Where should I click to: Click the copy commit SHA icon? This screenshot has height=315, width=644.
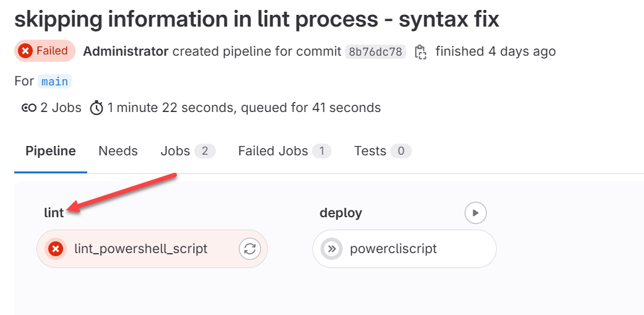click(x=421, y=51)
